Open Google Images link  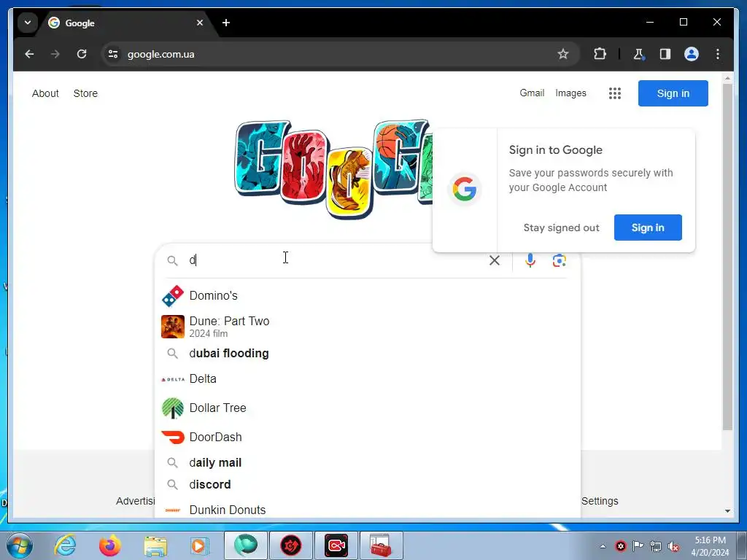click(570, 93)
